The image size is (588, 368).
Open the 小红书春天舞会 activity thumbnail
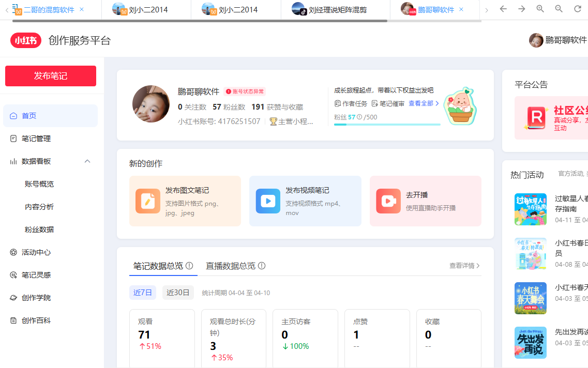click(x=530, y=298)
